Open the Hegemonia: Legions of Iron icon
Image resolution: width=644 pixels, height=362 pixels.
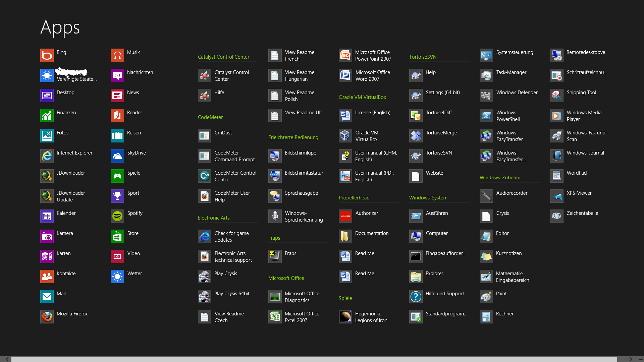pyautogui.click(x=345, y=317)
